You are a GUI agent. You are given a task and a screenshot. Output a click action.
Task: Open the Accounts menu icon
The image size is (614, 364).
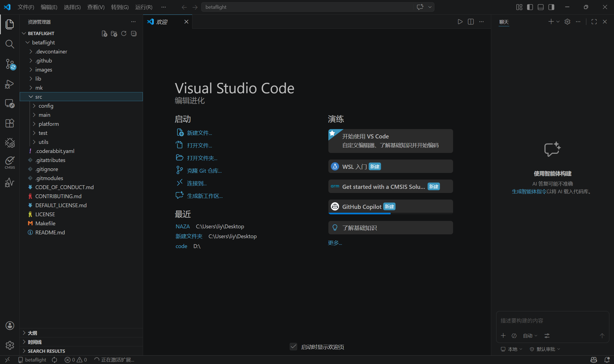coord(10,326)
